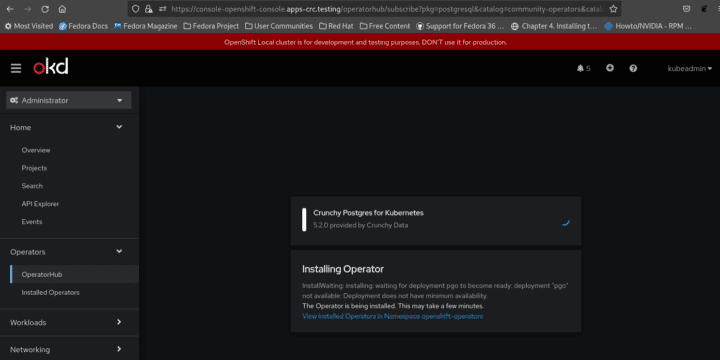Open the notifications bell
Viewport: 720px width, 360px height.
click(583, 68)
